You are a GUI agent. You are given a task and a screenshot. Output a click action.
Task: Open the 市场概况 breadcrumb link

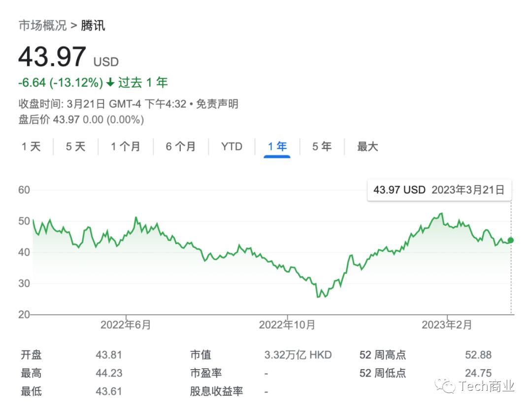pos(42,26)
